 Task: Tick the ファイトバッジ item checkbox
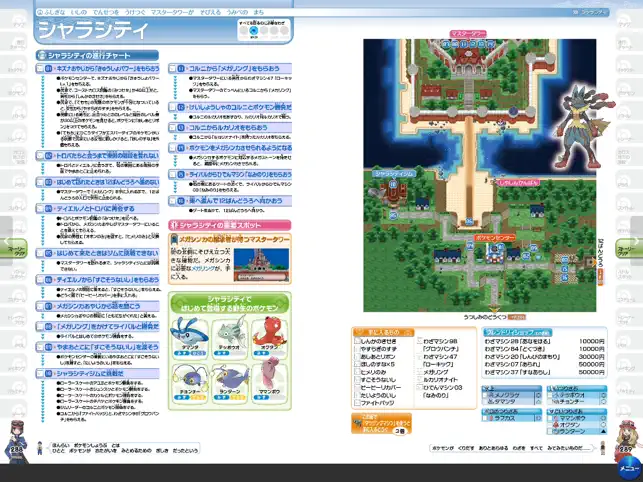click(357, 403)
